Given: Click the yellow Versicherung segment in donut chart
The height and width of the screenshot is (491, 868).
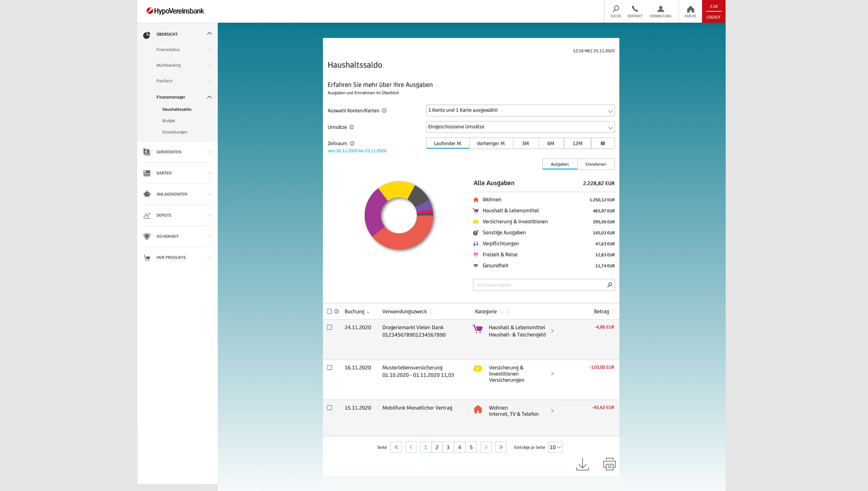Looking at the screenshot, I should (x=396, y=189).
